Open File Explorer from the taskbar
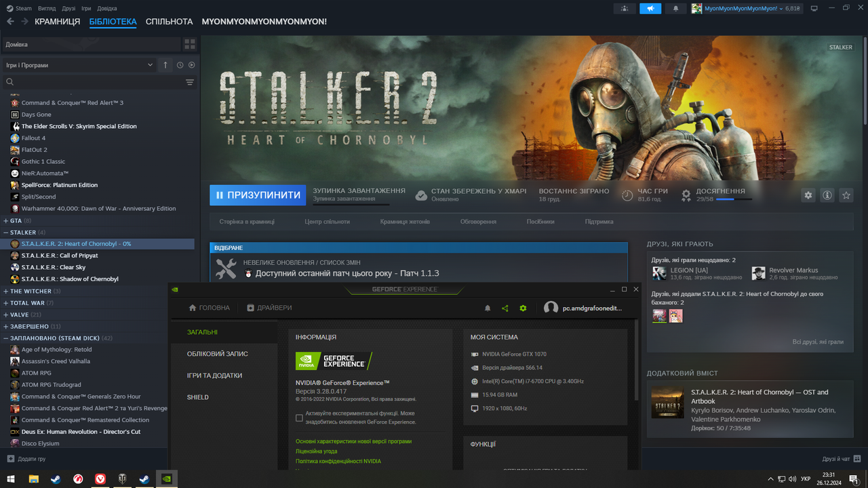The image size is (868, 488). click(33, 479)
